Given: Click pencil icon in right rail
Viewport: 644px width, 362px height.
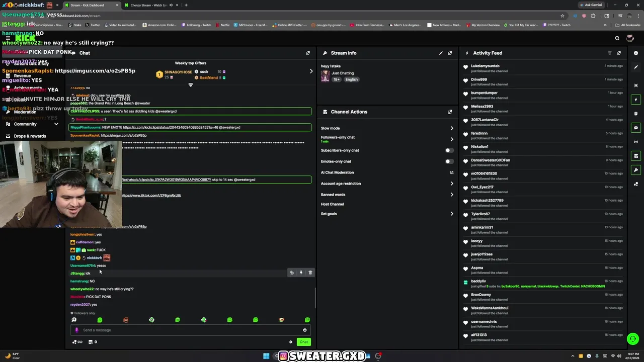Looking at the screenshot, I should [x=636, y=67].
